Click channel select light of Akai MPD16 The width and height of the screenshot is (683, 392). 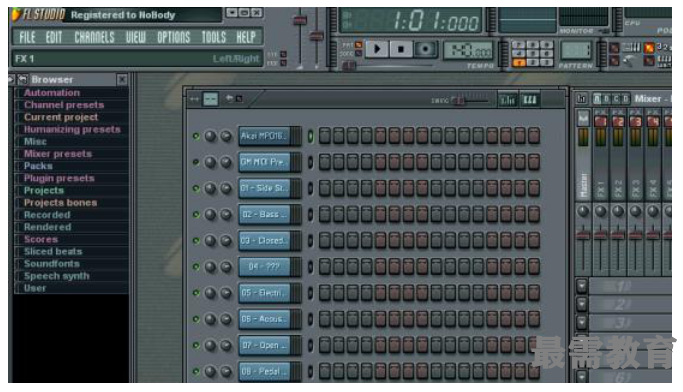(x=311, y=136)
